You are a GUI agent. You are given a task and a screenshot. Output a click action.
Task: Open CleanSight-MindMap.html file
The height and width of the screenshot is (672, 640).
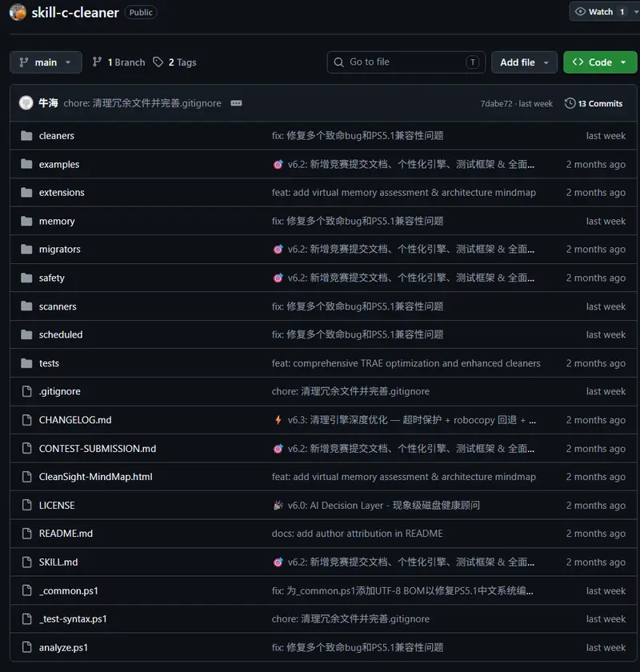pyautogui.click(x=95, y=477)
